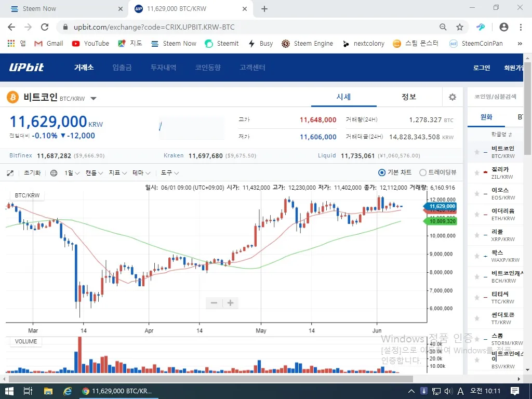532x399 pixels.
Task: Favorite 리플 XRP/KRW with its star
Action: click(x=477, y=235)
